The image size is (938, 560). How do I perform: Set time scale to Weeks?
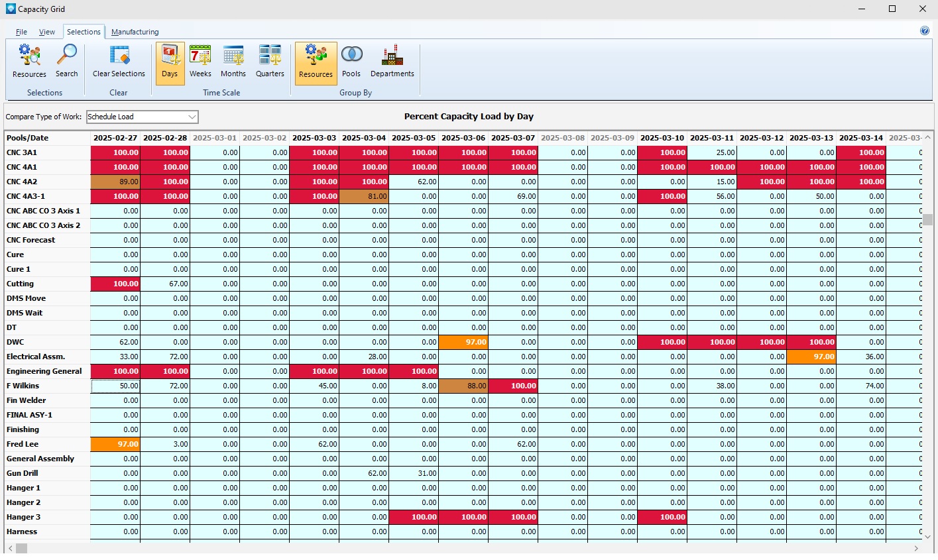[x=200, y=62]
